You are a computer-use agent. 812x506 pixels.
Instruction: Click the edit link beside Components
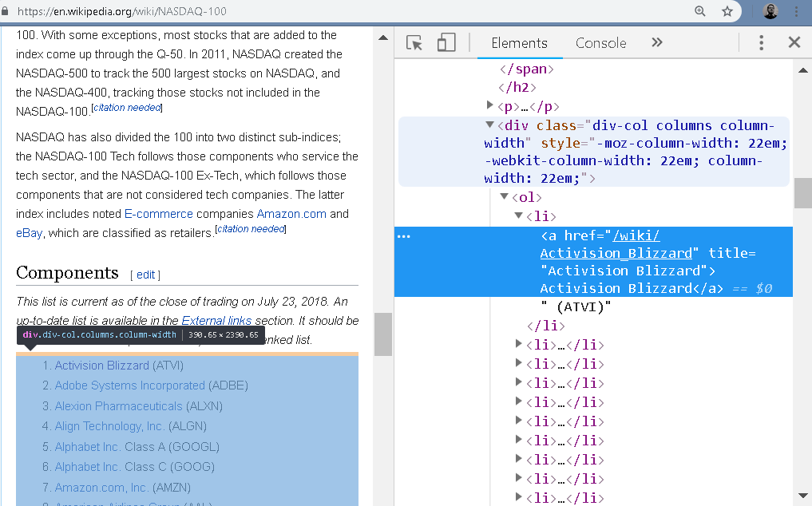(x=145, y=275)
